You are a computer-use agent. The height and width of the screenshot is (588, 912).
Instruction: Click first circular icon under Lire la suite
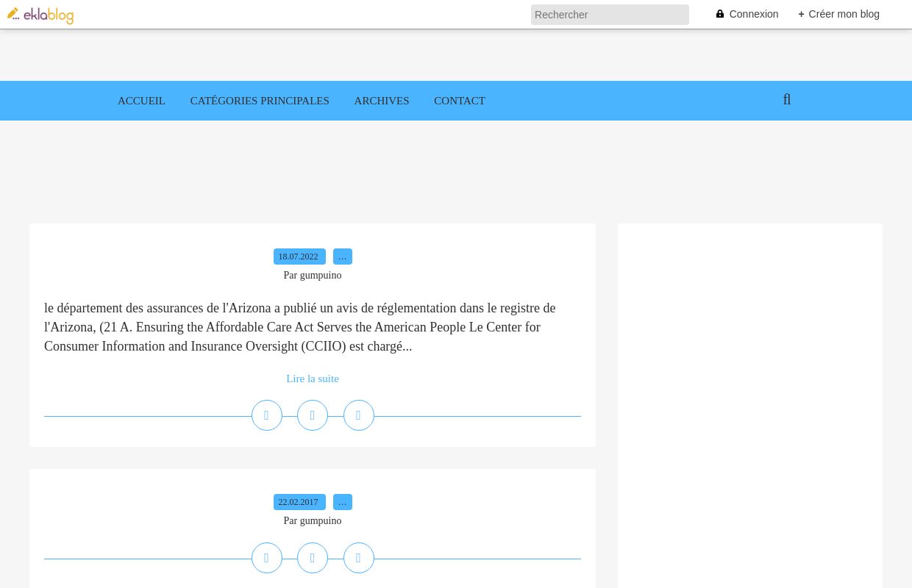point(267,415)
